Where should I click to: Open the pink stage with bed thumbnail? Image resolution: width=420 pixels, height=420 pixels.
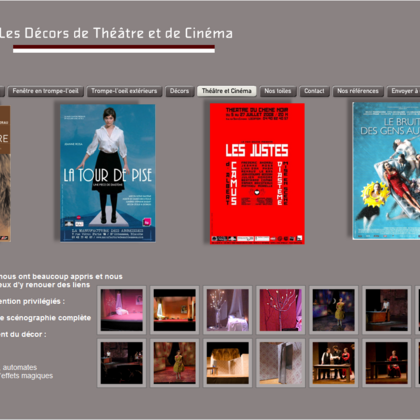[122, 310]
